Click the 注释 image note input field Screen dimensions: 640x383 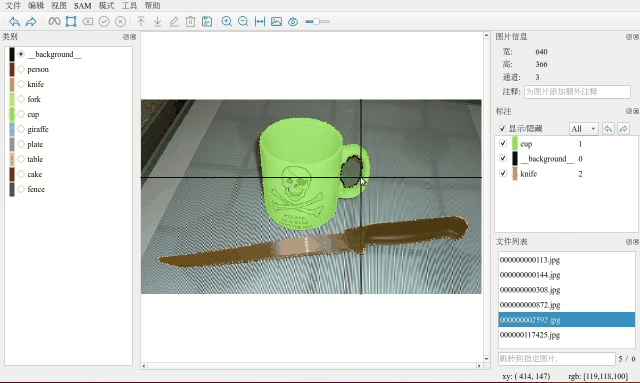point(577,92)
